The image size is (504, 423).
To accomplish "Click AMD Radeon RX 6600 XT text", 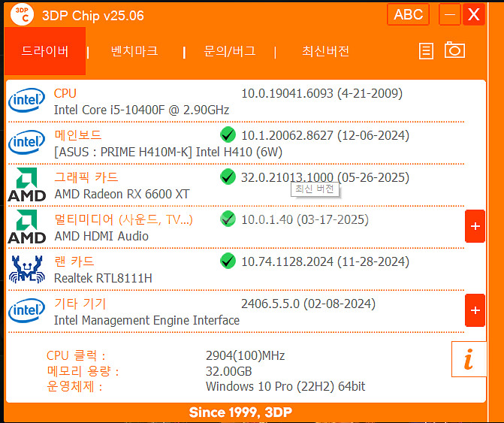I will click(122, 194).
